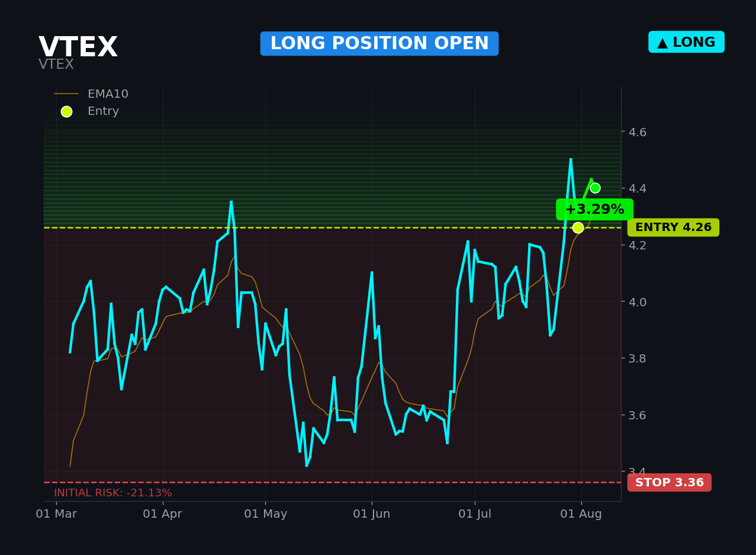The height and width of the screenshot is (555, 756).
Task: Click the 3.6 price axis label
Action: coord(638,415)
